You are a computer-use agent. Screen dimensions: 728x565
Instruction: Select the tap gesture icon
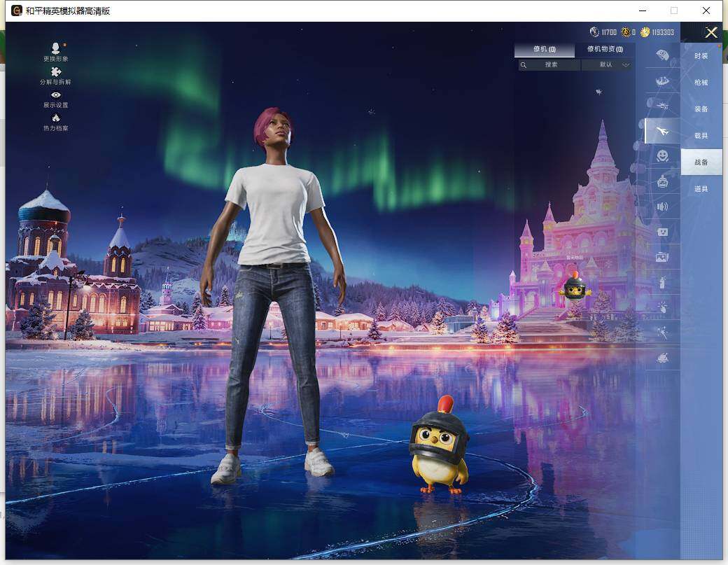click(x=662, y=307)
